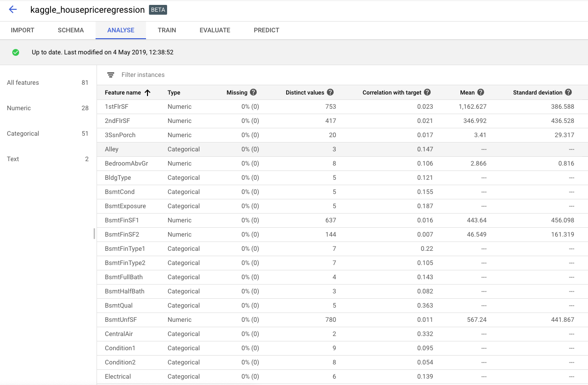588x385 pixels.
Task: Select the BsmtHalfBath feature row
Action: pos(343,291)
